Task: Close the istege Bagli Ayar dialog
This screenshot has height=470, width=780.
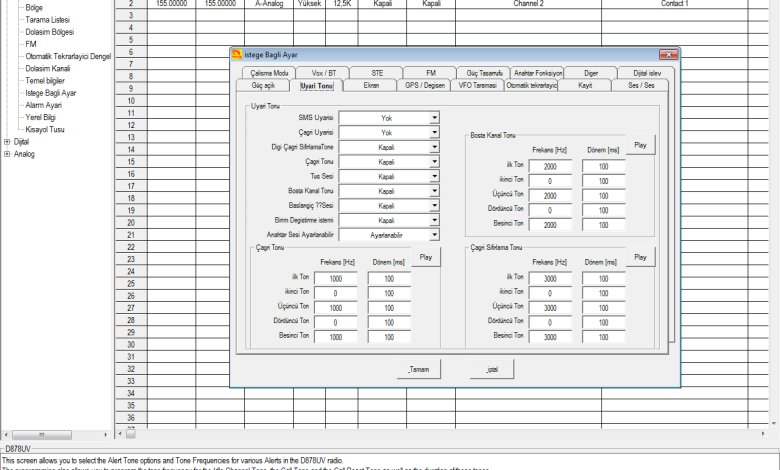Action: (x=668, y=55)
